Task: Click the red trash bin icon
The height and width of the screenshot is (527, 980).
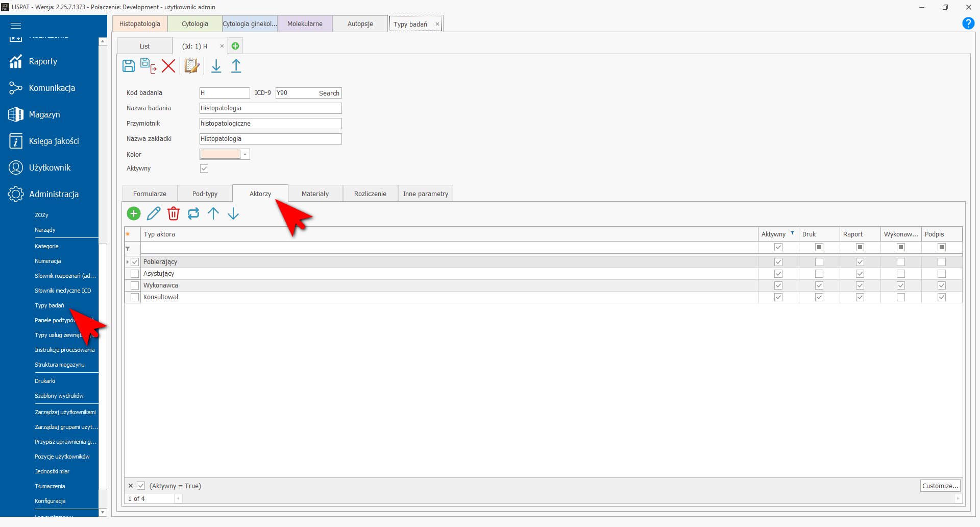Action: [x=174, y=213]
